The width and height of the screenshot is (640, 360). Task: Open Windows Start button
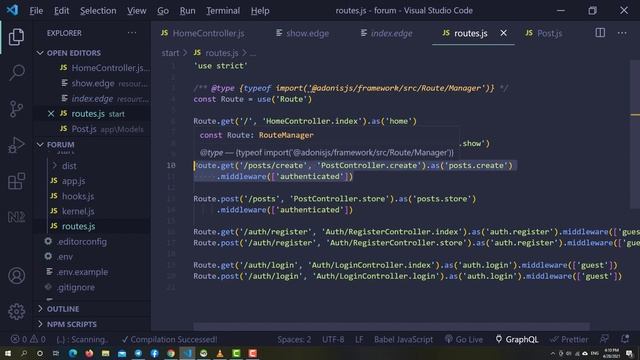pyautogui.click(x=8, y=353)
